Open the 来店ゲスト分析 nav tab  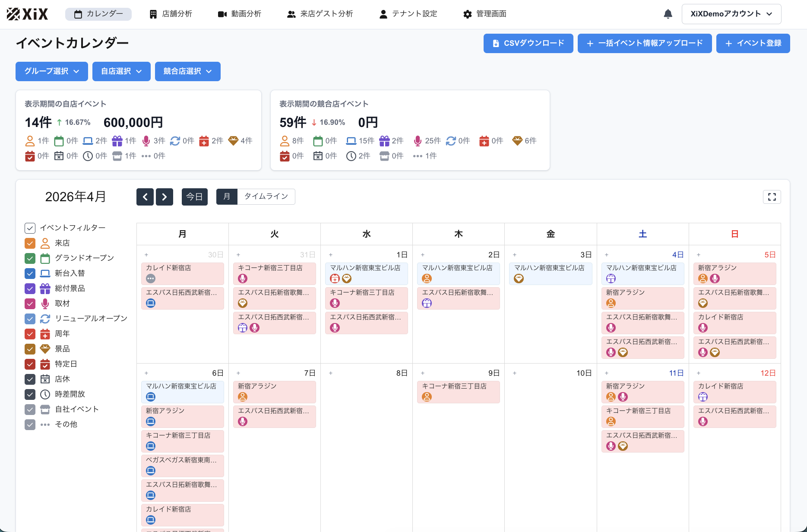pos(320,14)
